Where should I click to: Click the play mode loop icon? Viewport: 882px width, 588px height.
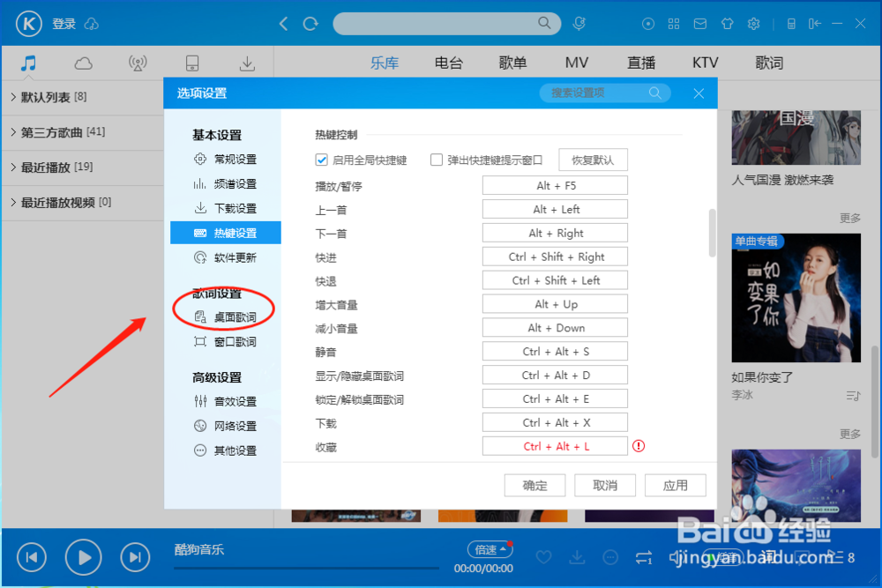[x=643, y=557]
